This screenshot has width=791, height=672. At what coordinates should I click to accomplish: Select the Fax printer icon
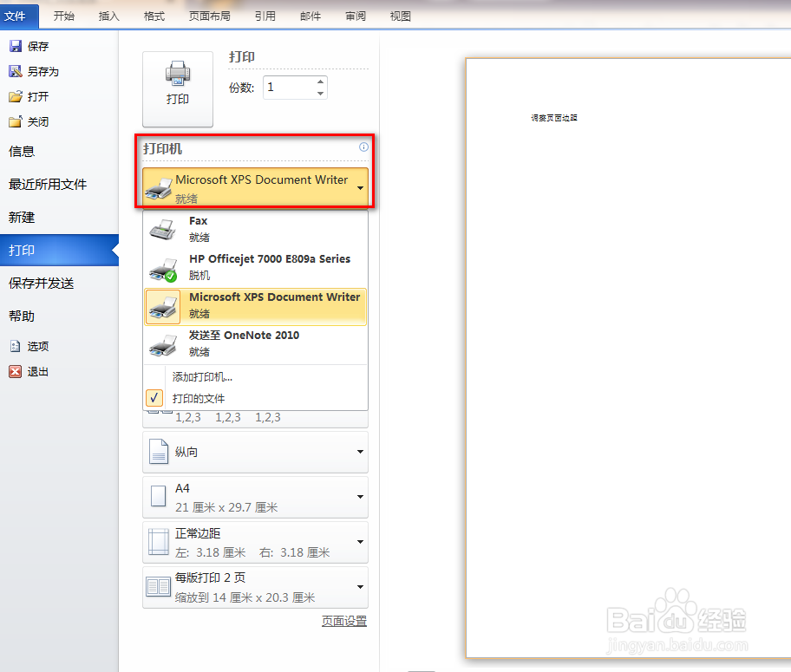click(162, 230)
